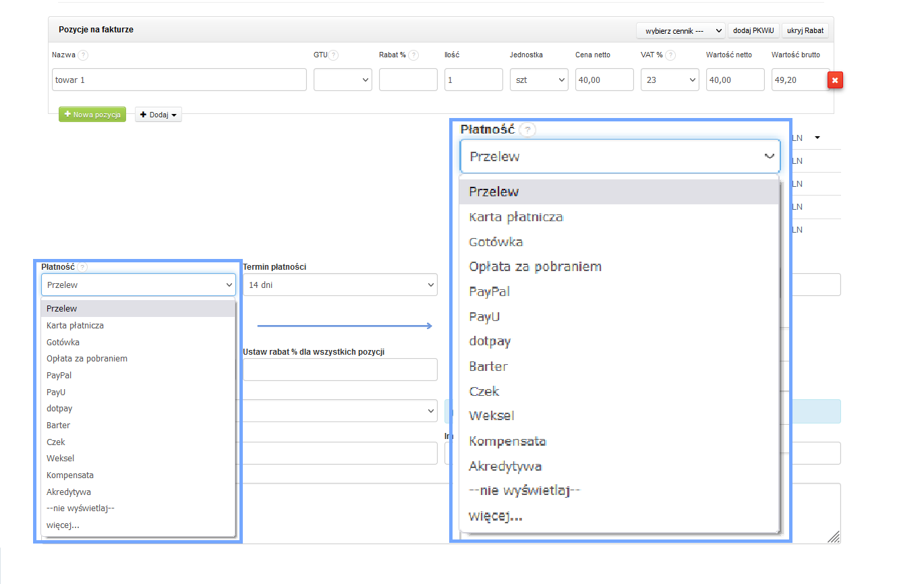This screenshot has width=924, height=584.
Task: Open the GTU dropdown in the item row
Action: tap(343, 80)
